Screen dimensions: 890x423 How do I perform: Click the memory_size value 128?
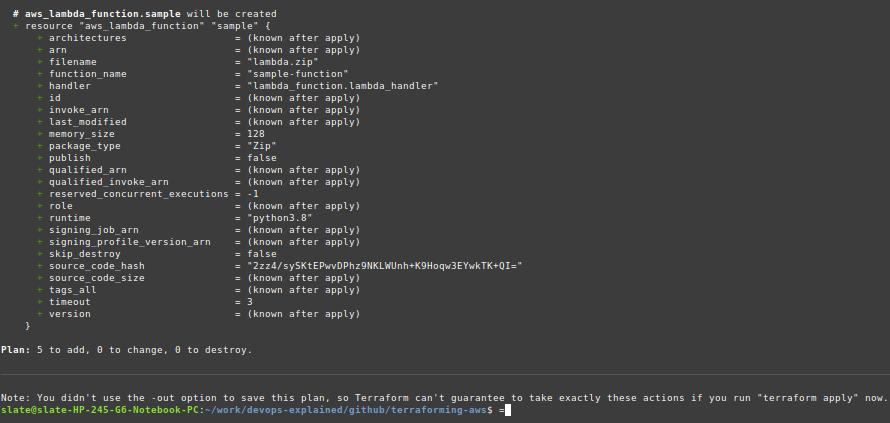pyautogui.click(x=256, y=134)
